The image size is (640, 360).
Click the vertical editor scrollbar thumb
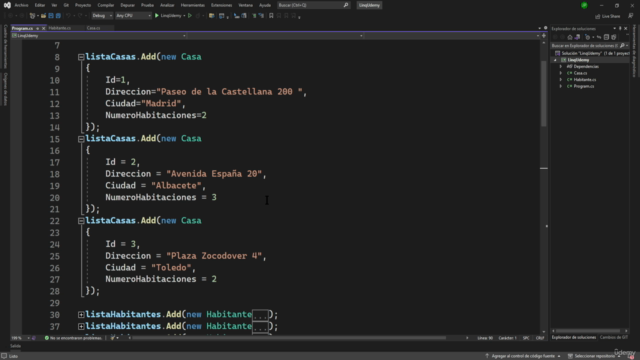pos(544,93)
